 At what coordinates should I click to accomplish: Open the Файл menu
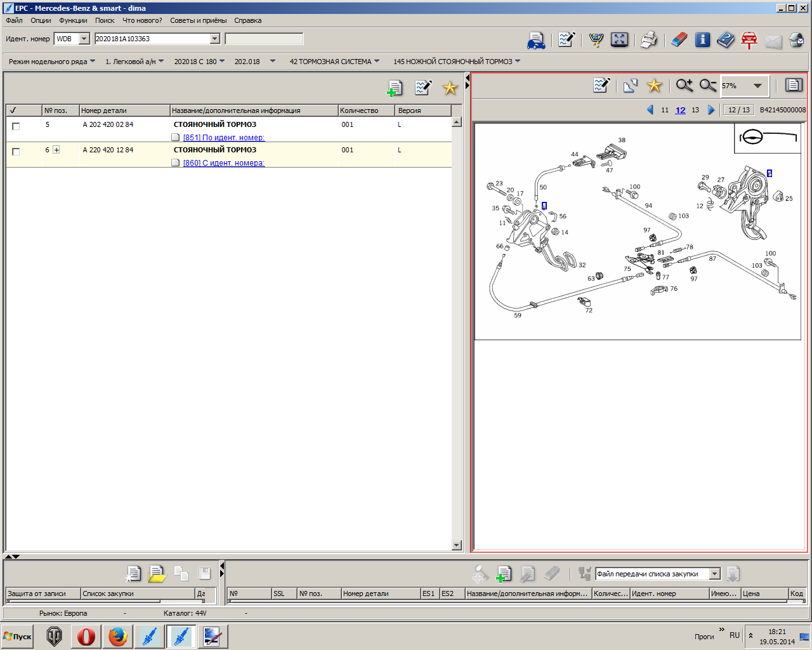point(14,20)
